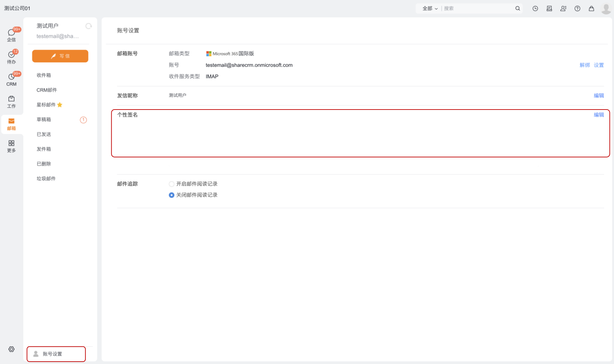Expand the 全部 search scope dropdown
This screenshot has height=364, width=614.
point(430,8)
